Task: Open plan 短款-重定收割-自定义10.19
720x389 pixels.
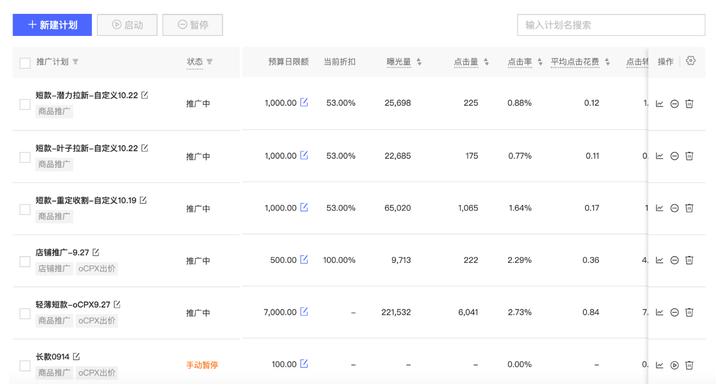Action: [86, 200]
